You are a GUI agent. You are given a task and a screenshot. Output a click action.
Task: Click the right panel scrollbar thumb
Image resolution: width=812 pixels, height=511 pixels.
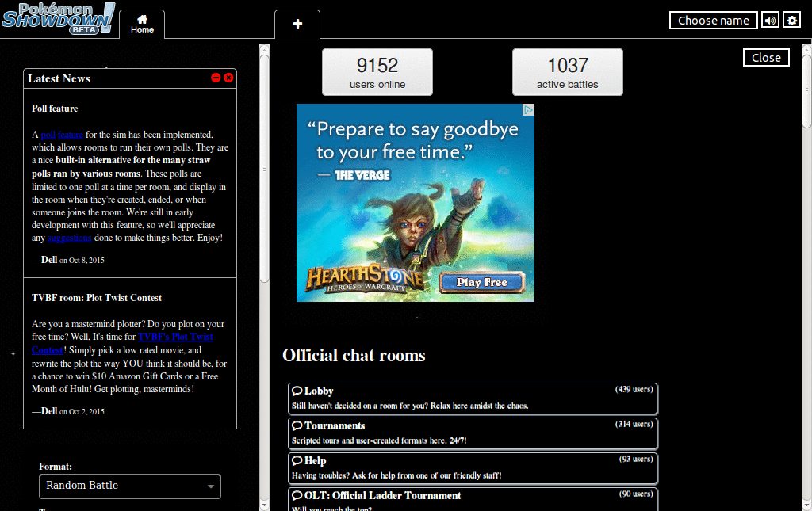point(806,91)
